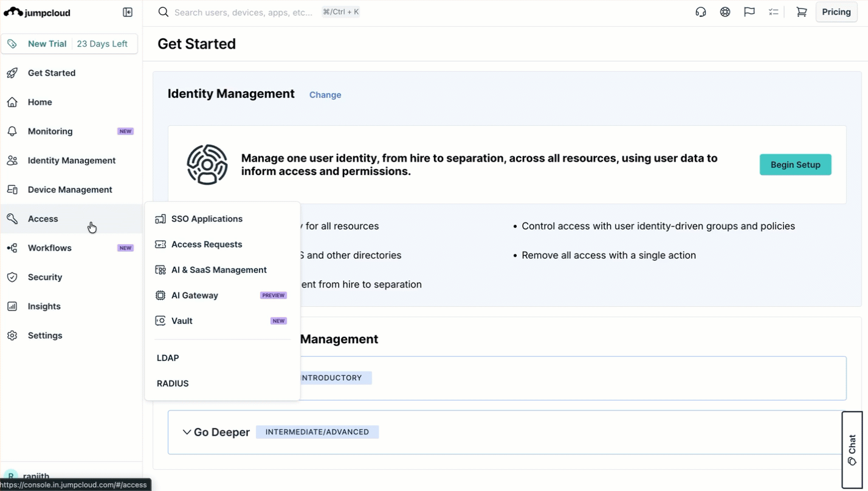
Task: Click the trial tag icon
Action: click(x=12, y=44)
